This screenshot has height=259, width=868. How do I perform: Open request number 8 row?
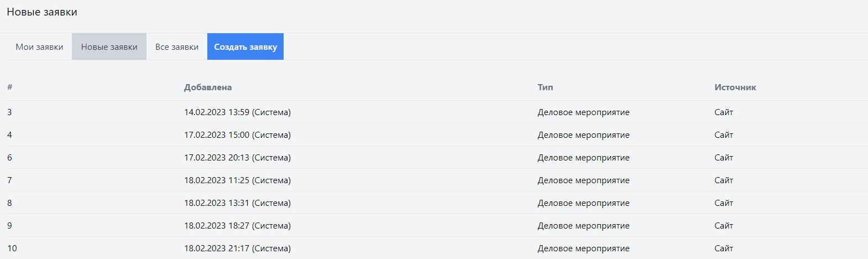pyautogui.click(x=9, y=203)
